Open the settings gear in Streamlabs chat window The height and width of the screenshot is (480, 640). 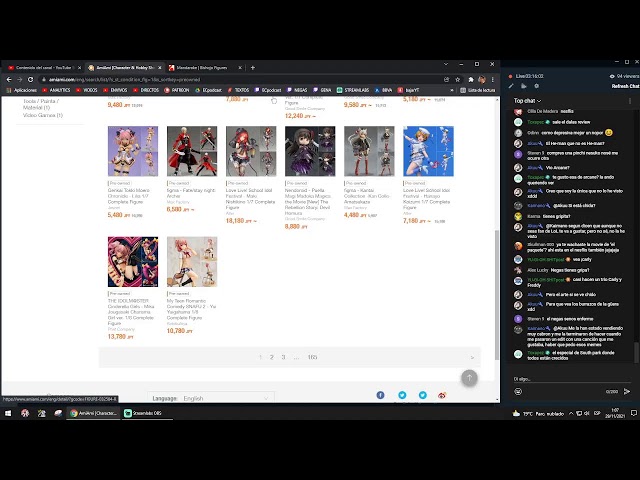pos(537,86)
